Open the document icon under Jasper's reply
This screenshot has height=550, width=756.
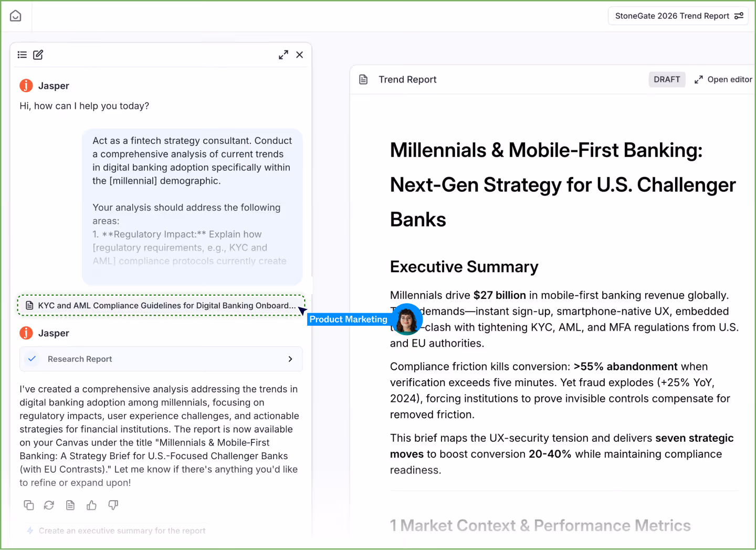tap(70, 505)
